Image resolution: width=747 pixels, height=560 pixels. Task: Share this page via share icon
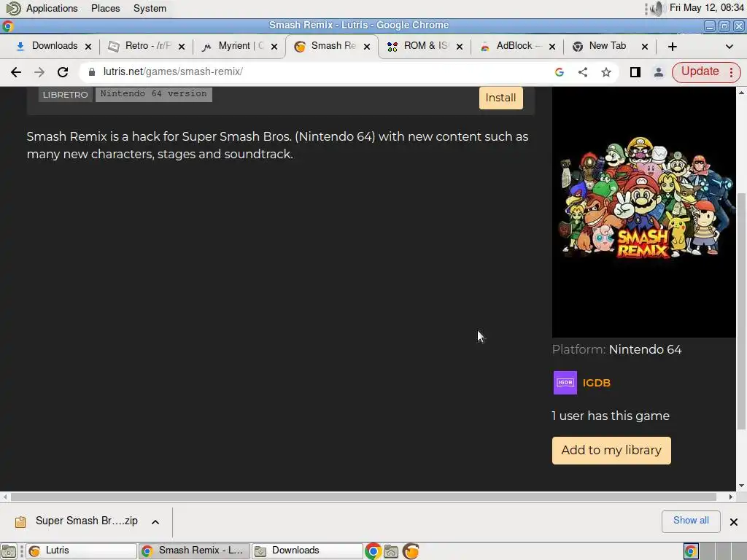click(x=583, y=72)
